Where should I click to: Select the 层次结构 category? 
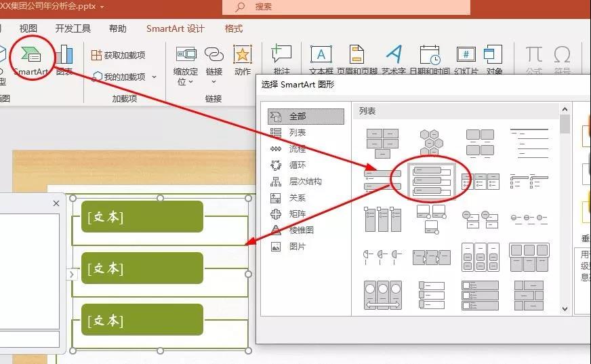tap(305, 181)
